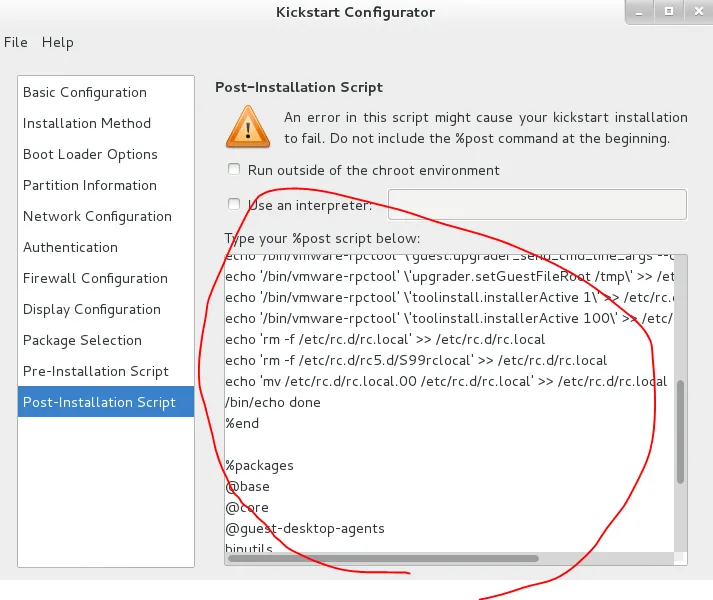
Task: Open Boot Loader Options section
Action: point(90,154)
